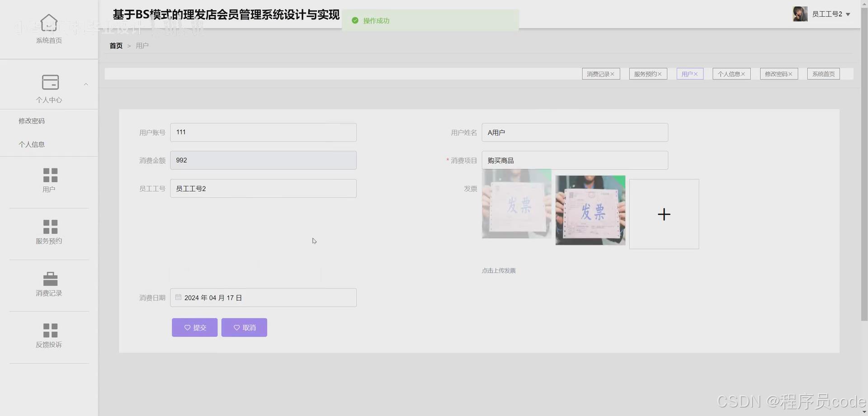Click inside the 用户账号 input field

coord(263,132)
